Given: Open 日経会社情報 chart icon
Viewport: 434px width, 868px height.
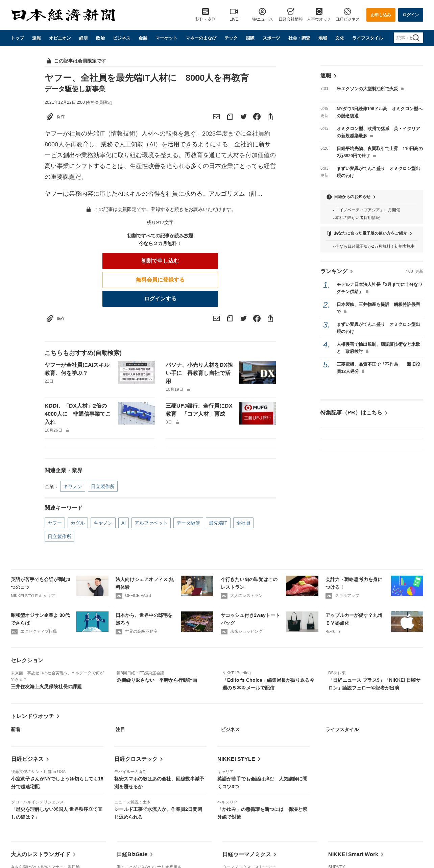Looking at the screenshot, I should pos(290,11).
